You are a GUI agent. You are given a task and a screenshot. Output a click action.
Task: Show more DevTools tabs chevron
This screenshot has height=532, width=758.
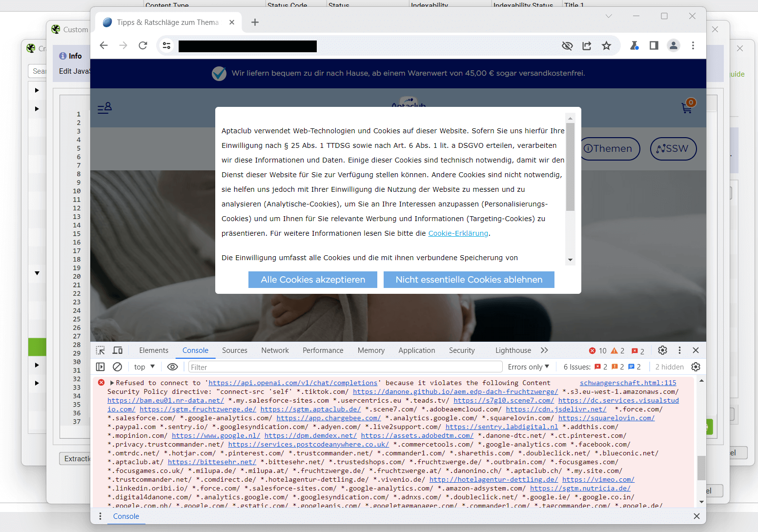[x=544, y=350]
